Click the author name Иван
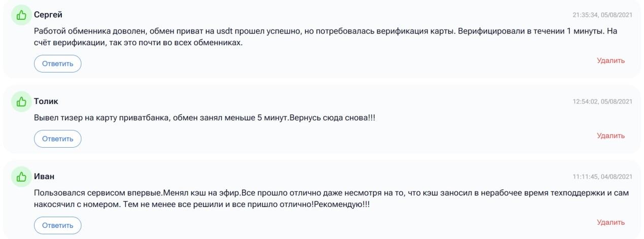This screenshot has height=239, width=644. pos(44,177)
